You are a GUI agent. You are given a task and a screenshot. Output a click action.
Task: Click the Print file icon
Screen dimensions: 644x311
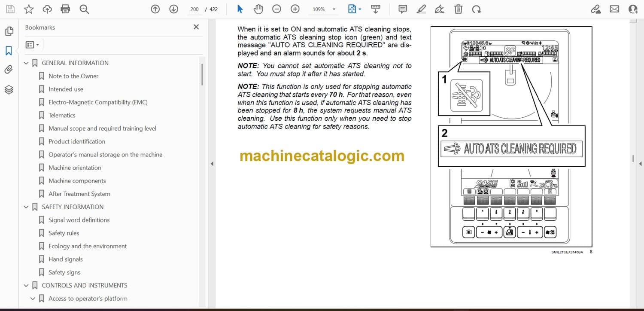(x=65, y=9)
